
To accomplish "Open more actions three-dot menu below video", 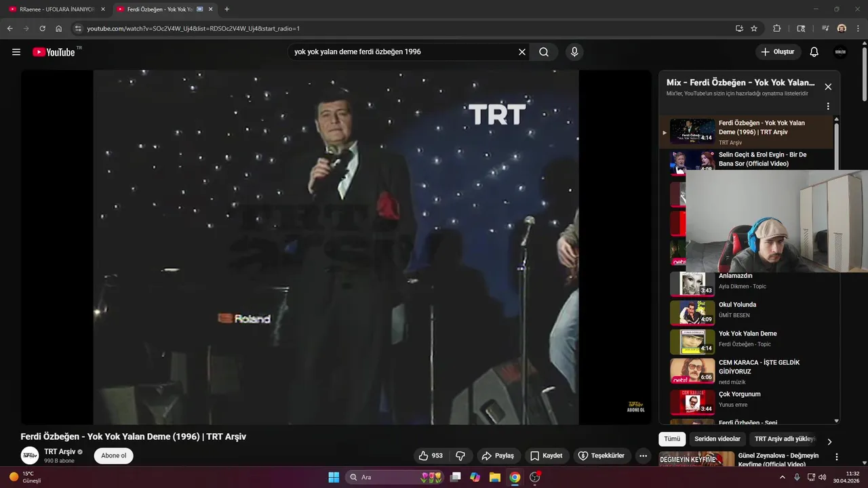I will point(643,455).
